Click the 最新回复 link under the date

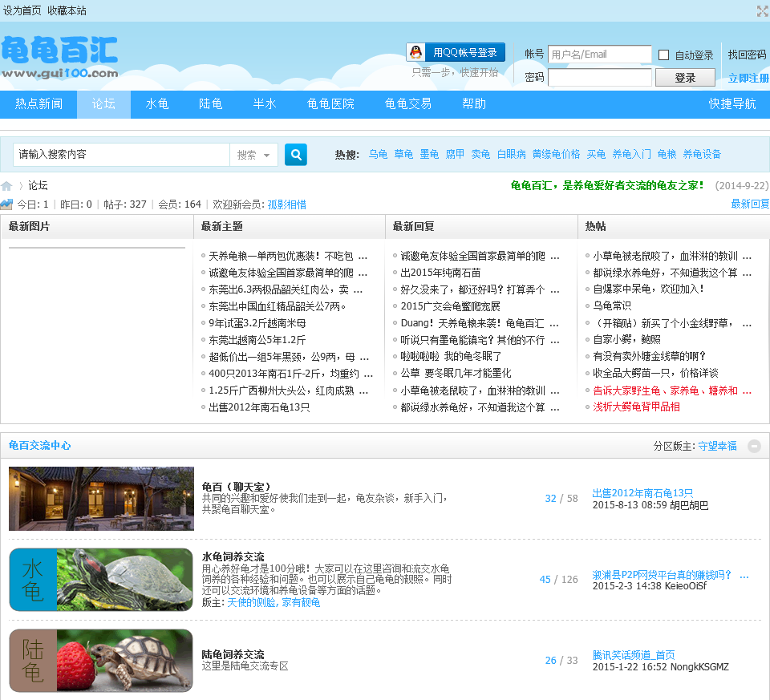click(750, 204)
